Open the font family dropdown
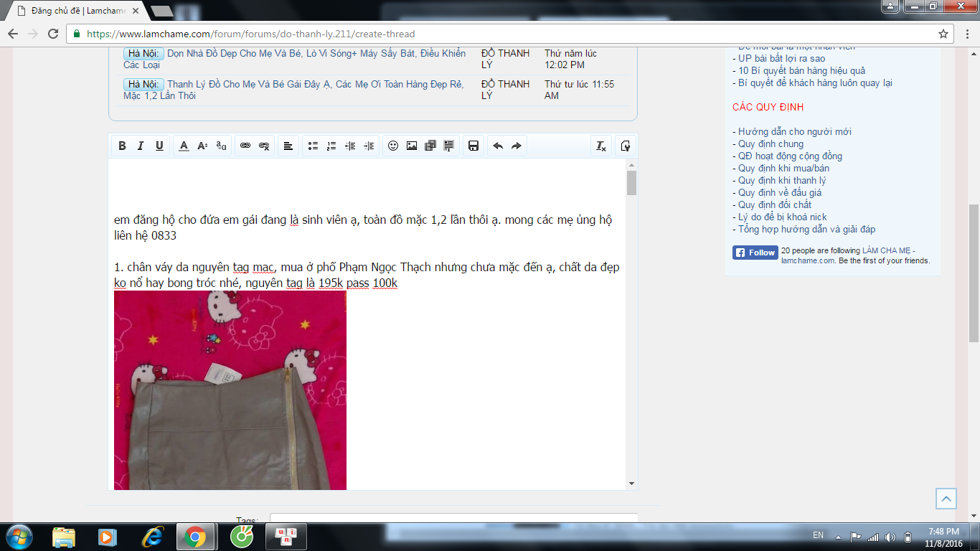 tap(221, 146)
